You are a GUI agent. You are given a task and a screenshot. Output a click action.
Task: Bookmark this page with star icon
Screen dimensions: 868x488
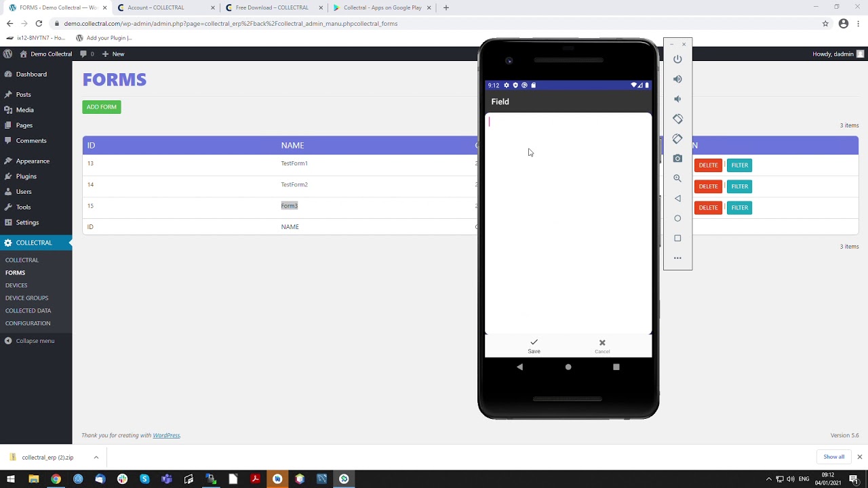pyautogui.click(x=825, y=23)
